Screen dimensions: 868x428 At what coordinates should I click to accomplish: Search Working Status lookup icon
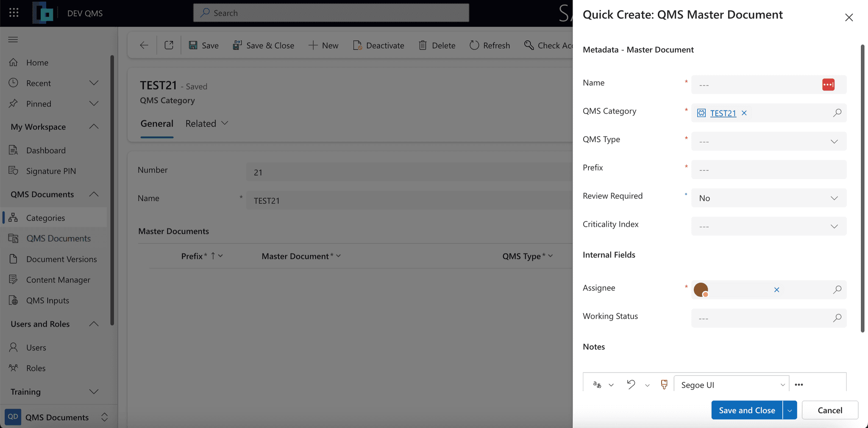(837, 318)
